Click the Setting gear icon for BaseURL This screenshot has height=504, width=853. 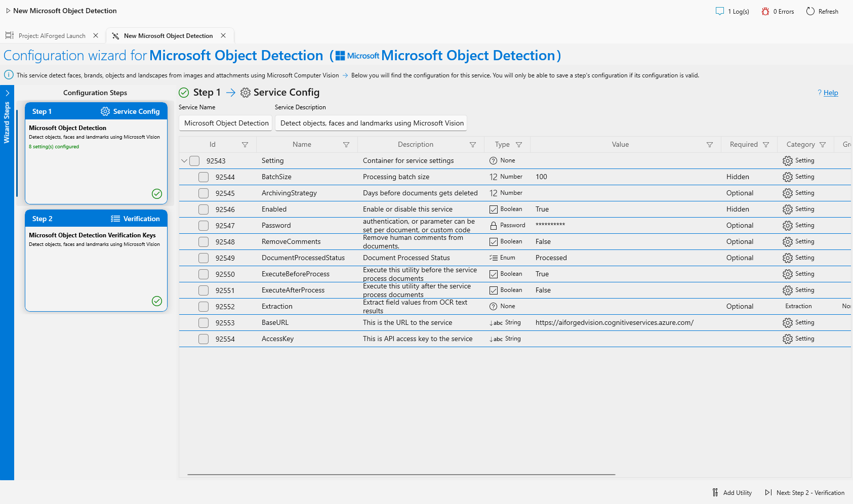click(788, 323)
